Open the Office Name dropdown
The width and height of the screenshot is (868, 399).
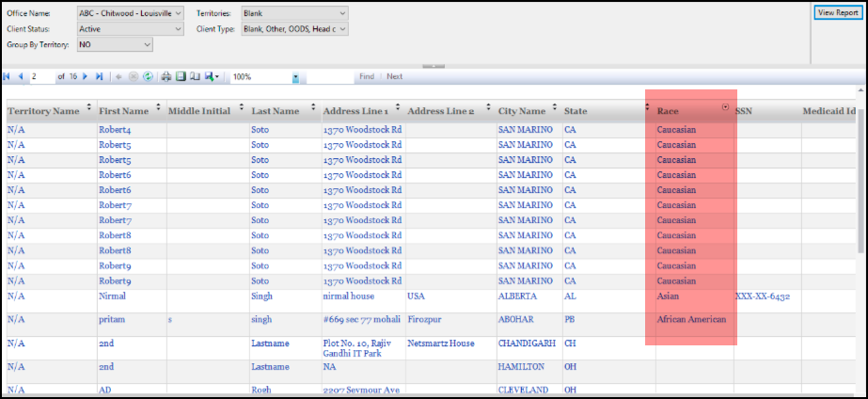coord(179,14)
